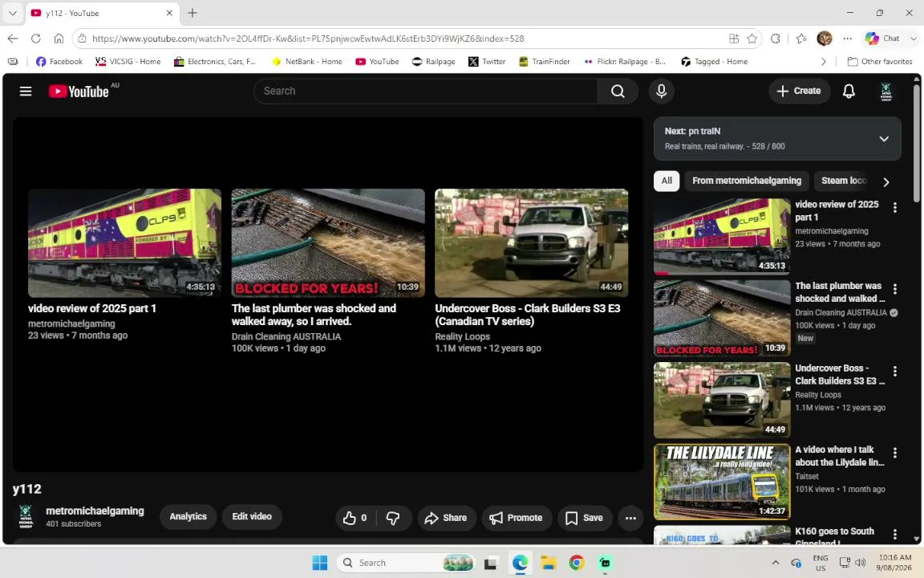The height and width of the screenshot is (578, 924).
Task: Show more bookmarks chevron
Action: point(823,61)
